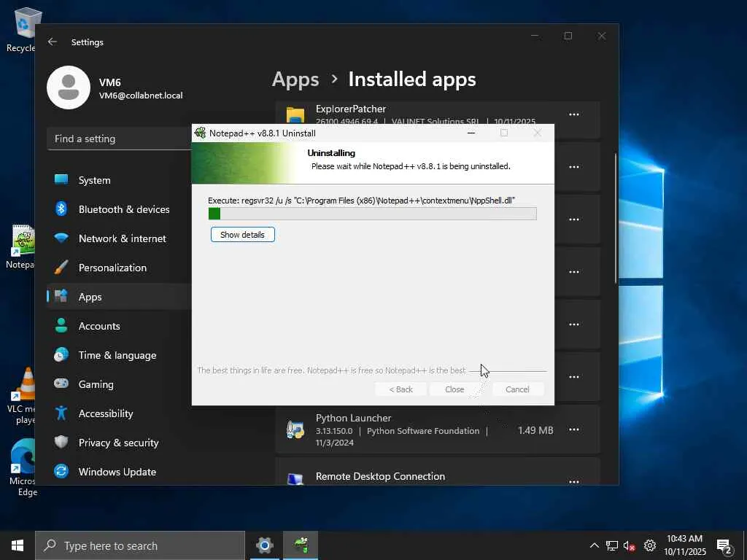Go back using Settings back arrow

point(53,42)
